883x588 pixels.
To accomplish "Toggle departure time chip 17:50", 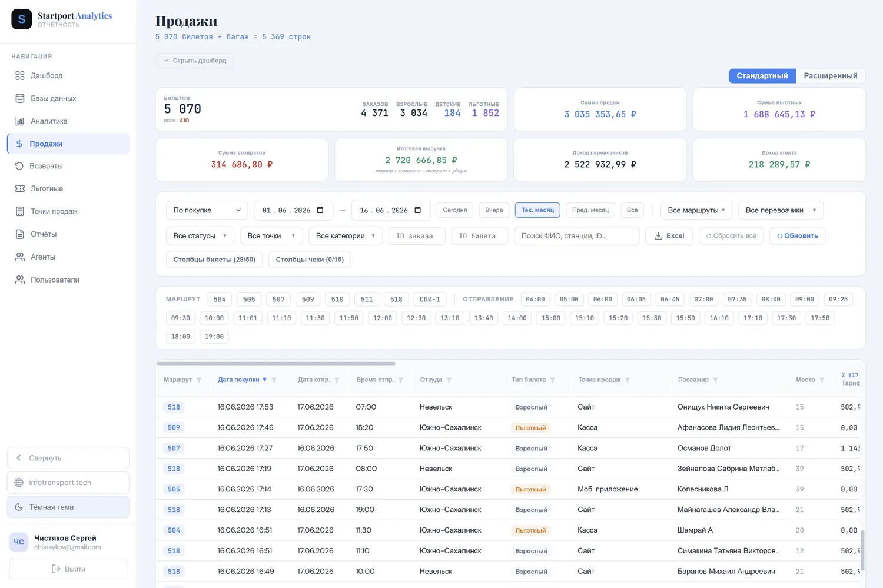I will pyautogui.click(x=820, y=318).
